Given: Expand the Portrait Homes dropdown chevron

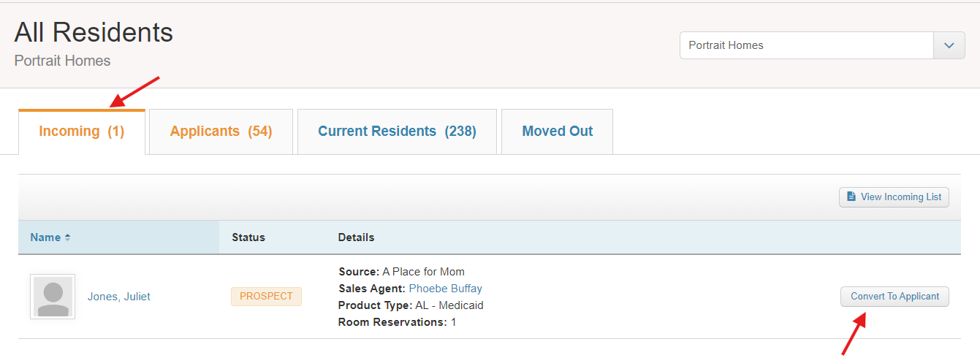Looking at the screenshot, I should pyautogui.click(x=949, y=45).
